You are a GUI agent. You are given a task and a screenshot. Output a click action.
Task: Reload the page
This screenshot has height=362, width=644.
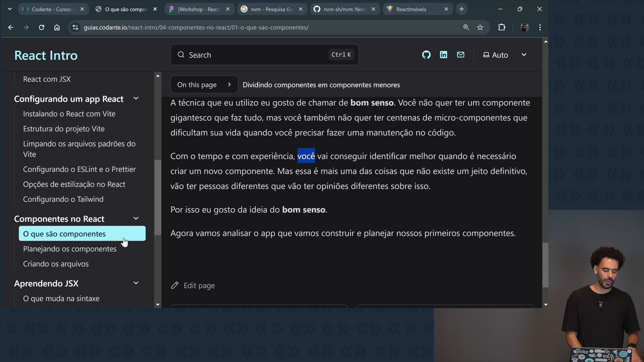click(x=42, y=27)
